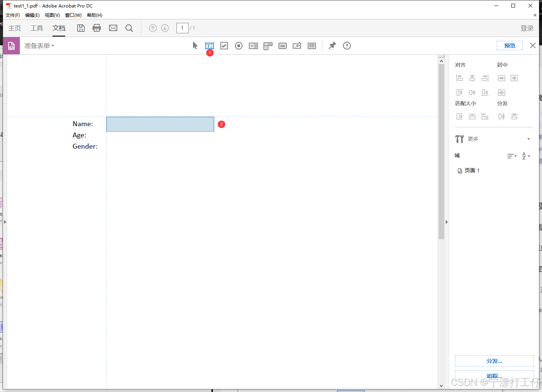
Task: Click the vertical scrollbar up arrow
Action: tap(441, 61)
